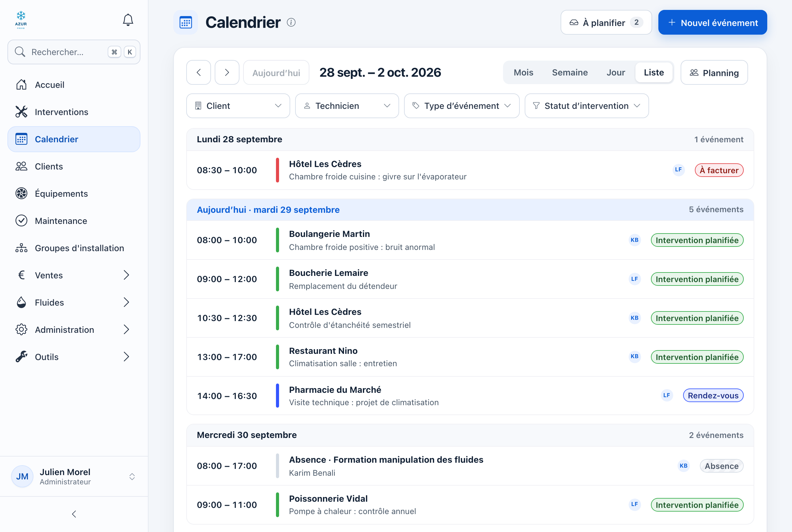Expand the Ventes submenu

click(74, 275)
